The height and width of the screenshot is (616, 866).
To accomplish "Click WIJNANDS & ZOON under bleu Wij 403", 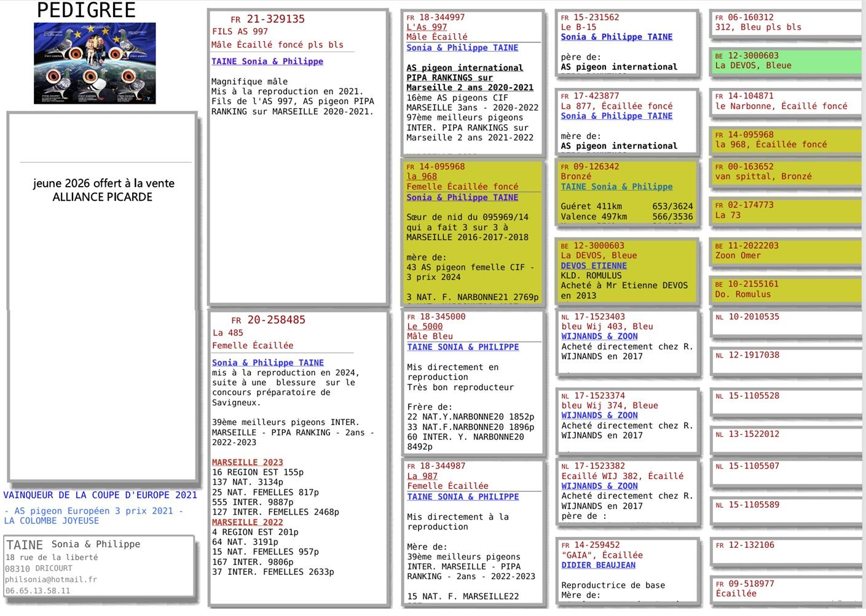I will click(599, 337).
